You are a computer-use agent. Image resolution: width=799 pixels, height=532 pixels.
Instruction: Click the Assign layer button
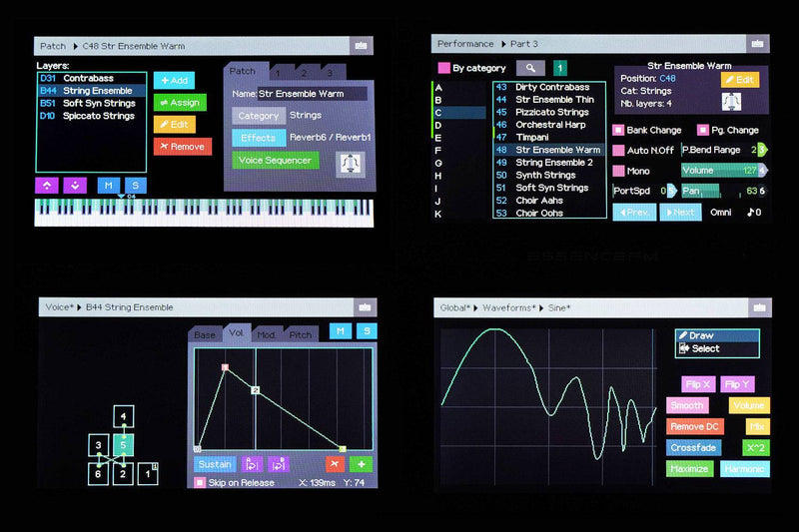[x=180, y=102]
